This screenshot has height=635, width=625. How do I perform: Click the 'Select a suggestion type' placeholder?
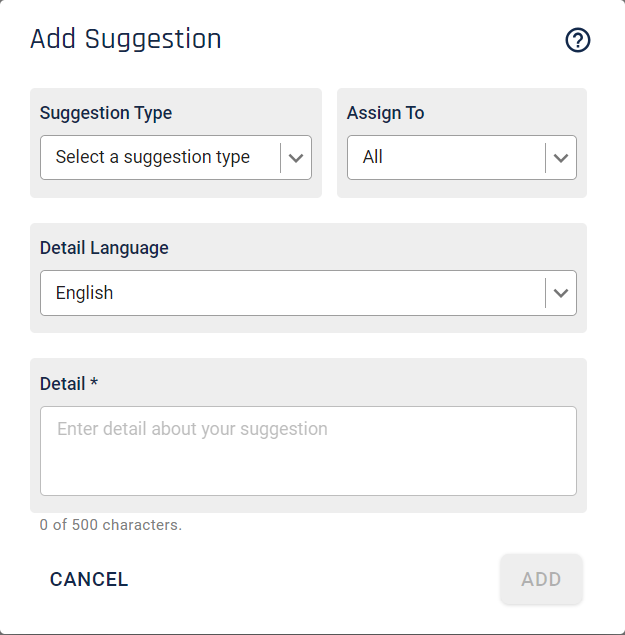click(153, 157)
